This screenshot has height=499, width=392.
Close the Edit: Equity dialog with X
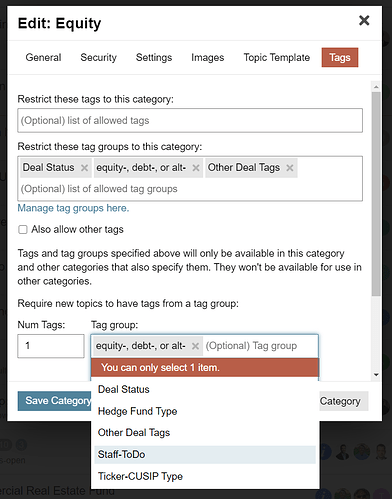(364, 21)
